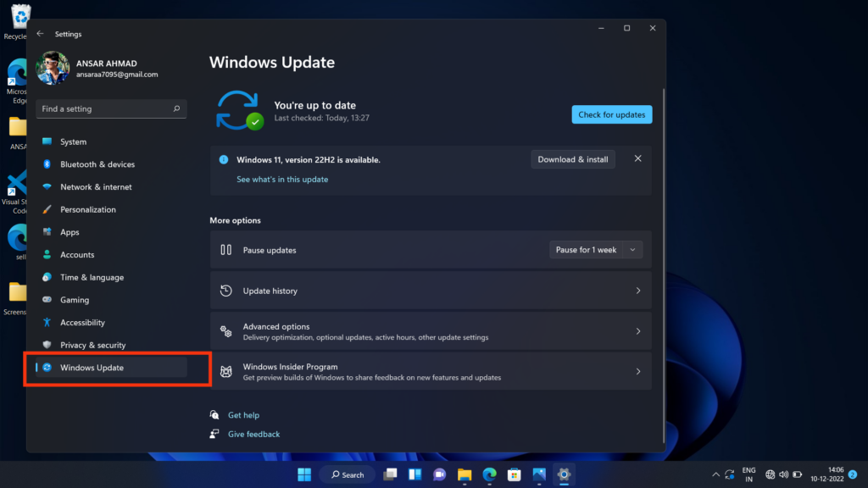Click the Settings page scrollbar
The height and width of the screenshot is (488, 868).
pyautogui.click(x=663, y=265)
